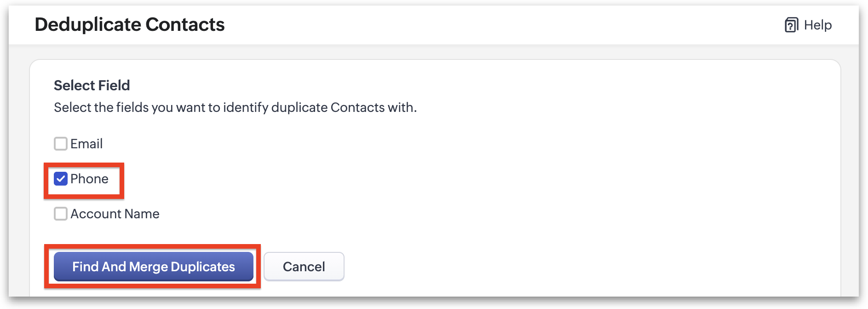
Task: Click the word Duplicates on blue button
Action: tap(203, 267)
